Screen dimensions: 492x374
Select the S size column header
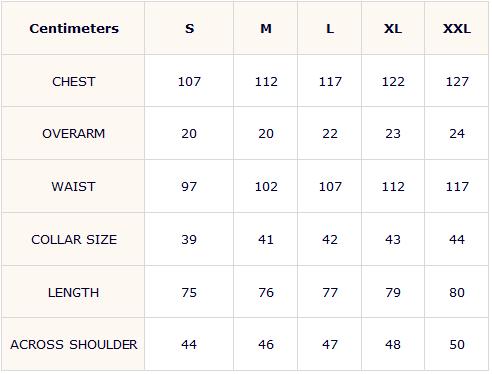[189, 29]
